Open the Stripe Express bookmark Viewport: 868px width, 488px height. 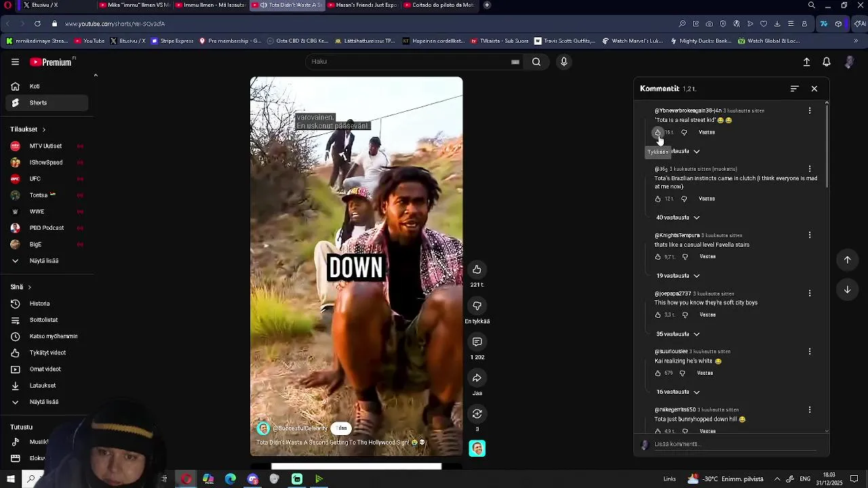(x=172, y=41)
